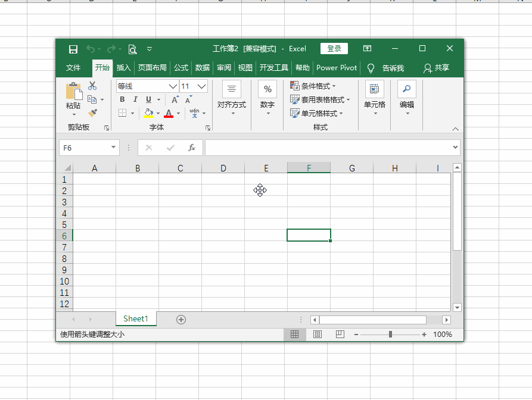532x400 pixels.
Task: Open ribbon display options icon
Action: pyautogui.click(x=367, y=48)
